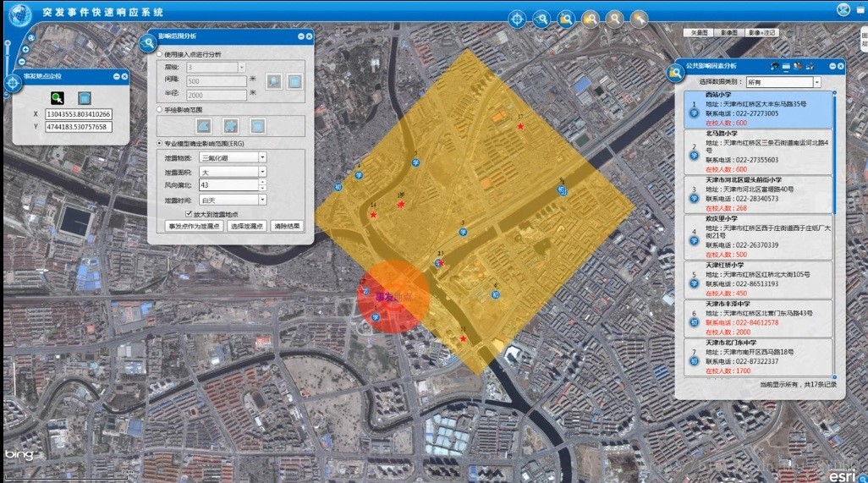Select 手绘影响范围 radio option

click(160, 110)
